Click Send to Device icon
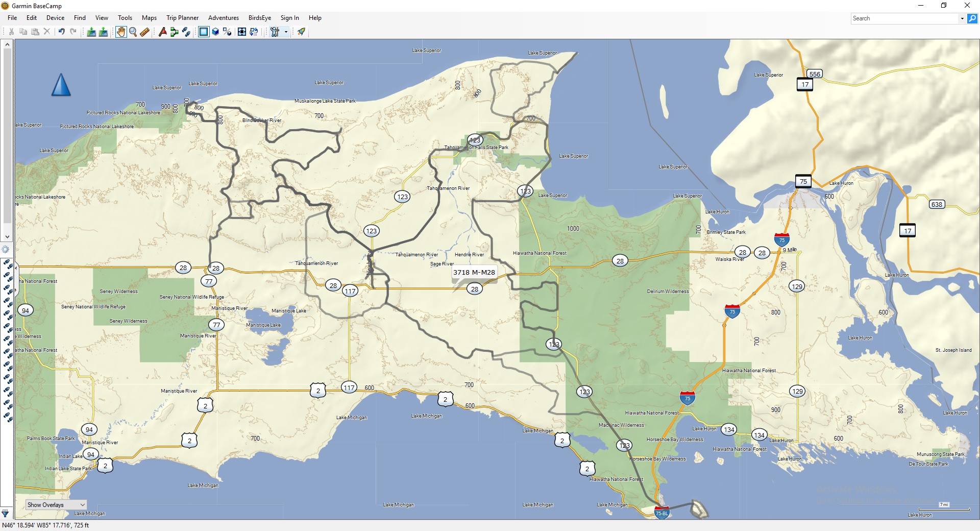 [x=91, y=32]
